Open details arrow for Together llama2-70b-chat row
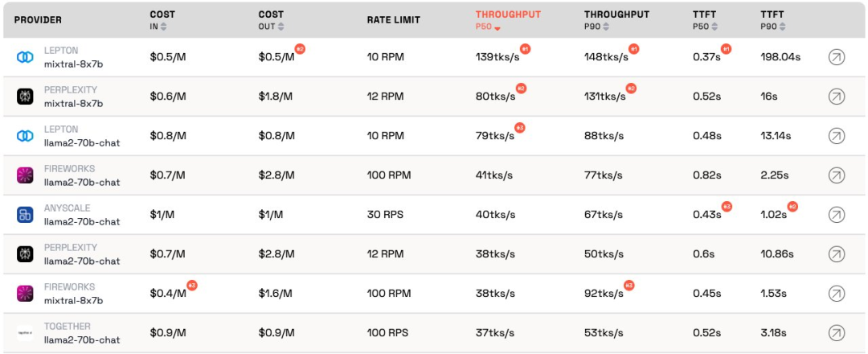Viewport: 868px width, 354px height. [x=836, y=333]
